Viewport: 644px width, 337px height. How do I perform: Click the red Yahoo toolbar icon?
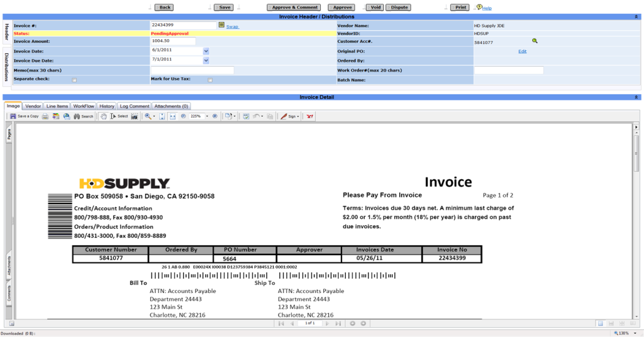click(309, 116)
